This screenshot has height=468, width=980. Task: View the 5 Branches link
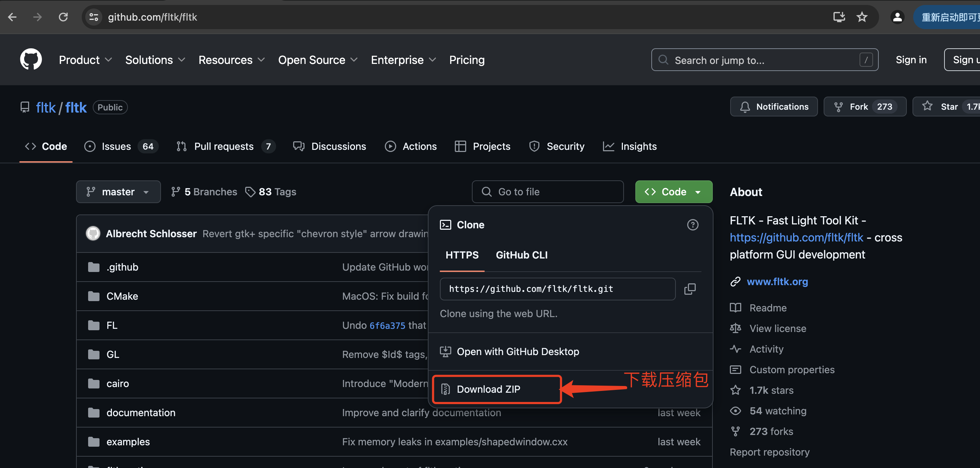tap(204, 192)
